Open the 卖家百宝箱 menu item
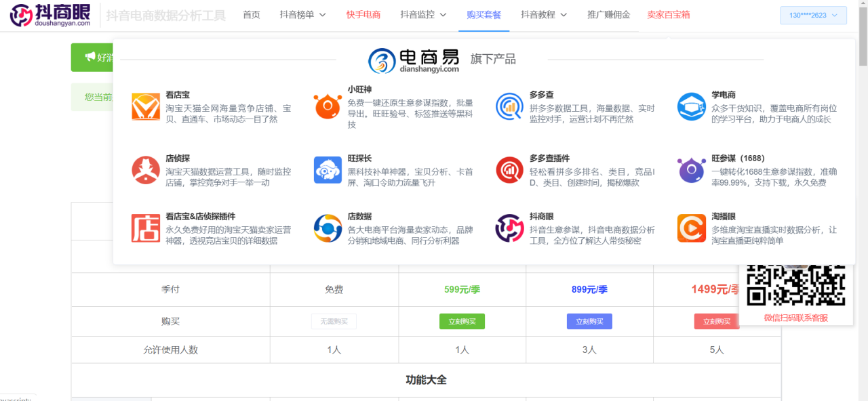Screen dimensions: 868x401 669,15
